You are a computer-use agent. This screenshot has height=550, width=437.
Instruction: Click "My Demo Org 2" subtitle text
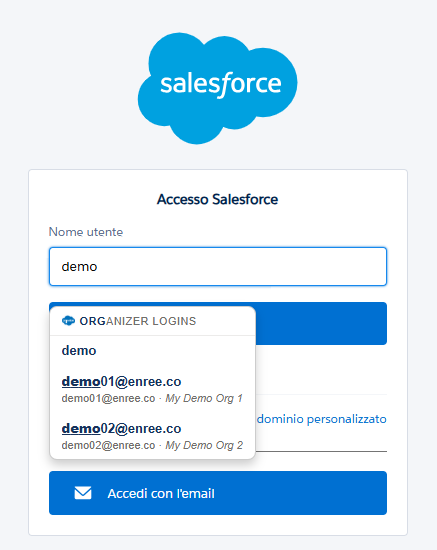tap(204, 445)
